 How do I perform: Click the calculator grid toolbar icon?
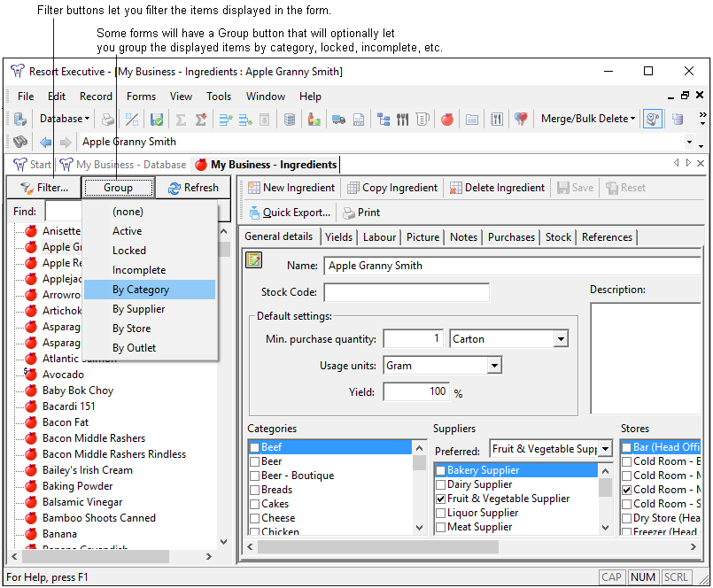click(x=290, y=120)
